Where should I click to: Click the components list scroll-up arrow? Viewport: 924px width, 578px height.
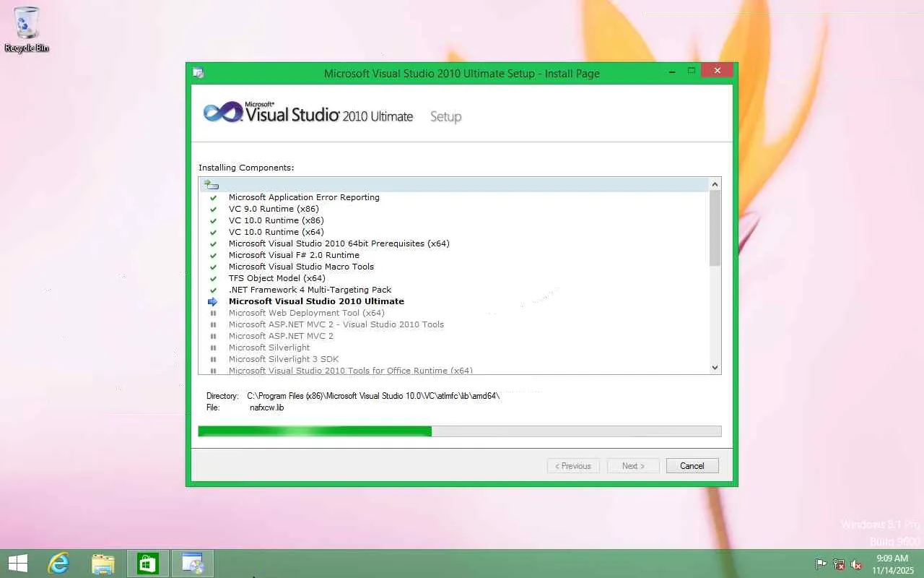tap(715, 184)
